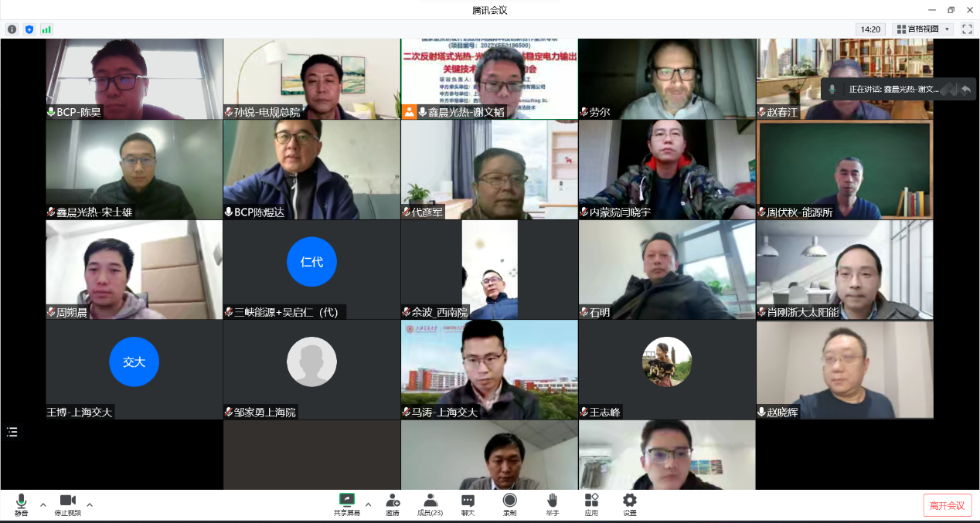Select 石明 video tile
Screen dimensions: 980x523
click(667, 270)
